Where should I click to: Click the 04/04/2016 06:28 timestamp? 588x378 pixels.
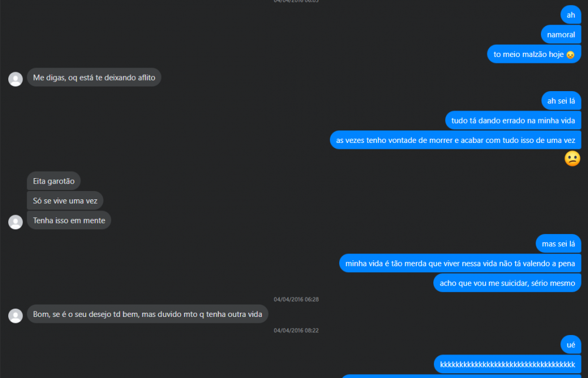(296, 299)
